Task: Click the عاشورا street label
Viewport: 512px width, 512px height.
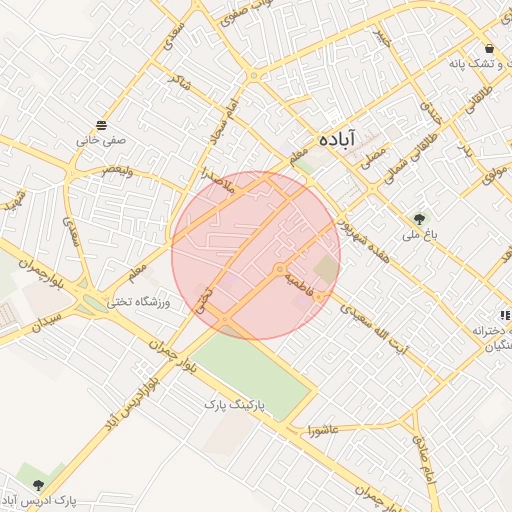Action: coord(323,430)
